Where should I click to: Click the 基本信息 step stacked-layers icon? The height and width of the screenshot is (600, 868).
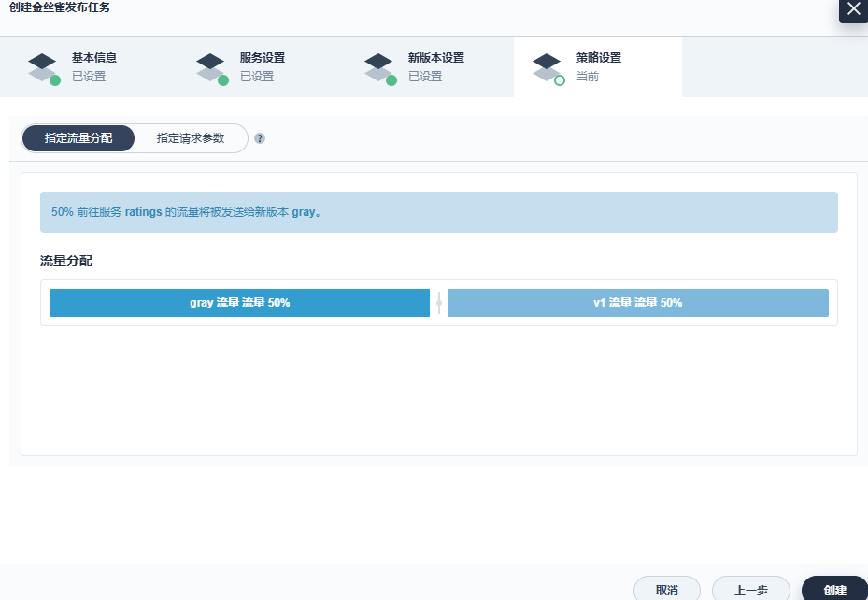click(42, 66)
